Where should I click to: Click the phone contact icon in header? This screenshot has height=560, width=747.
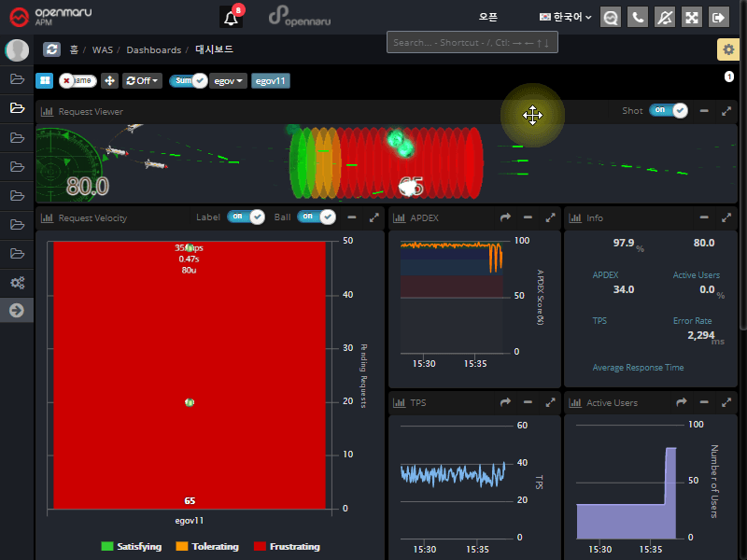click(638, 17)
